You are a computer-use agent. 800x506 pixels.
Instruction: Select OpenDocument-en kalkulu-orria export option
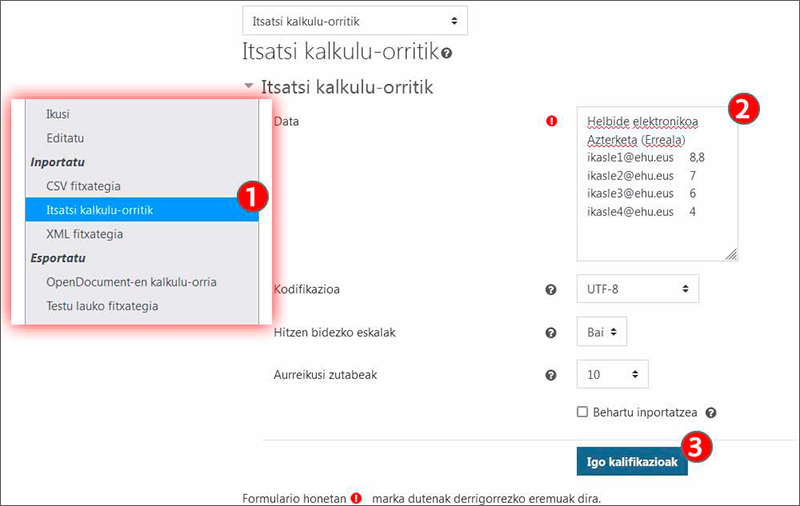tap(131, 282)
